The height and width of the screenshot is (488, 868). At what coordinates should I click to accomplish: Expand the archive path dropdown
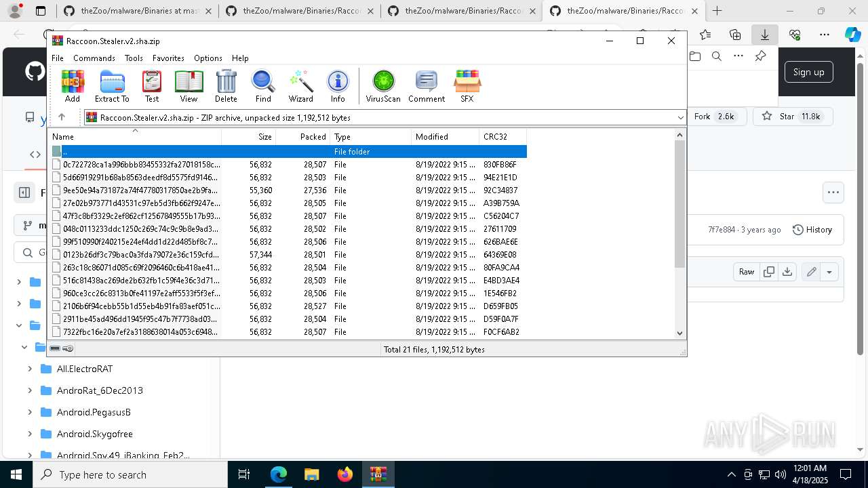click(x=680, y=118)
